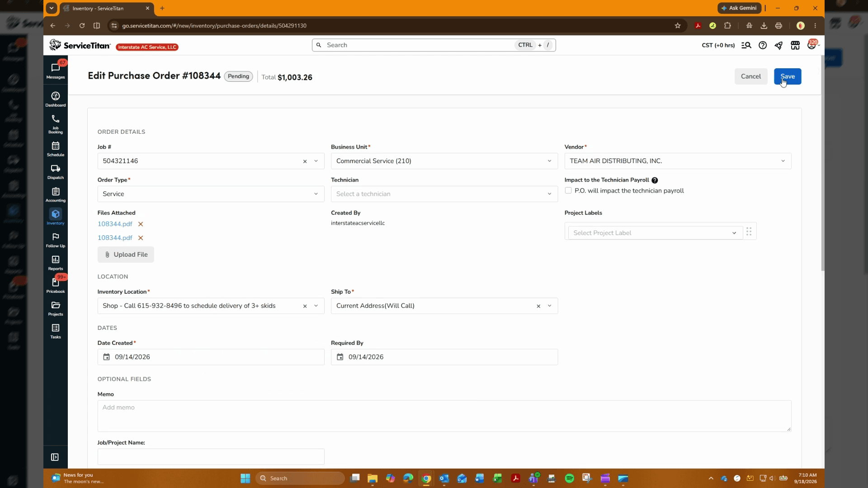Screen dimensions: 868x488
Task: Collapse the sidebar panel icon
Action: coord(55,457)
